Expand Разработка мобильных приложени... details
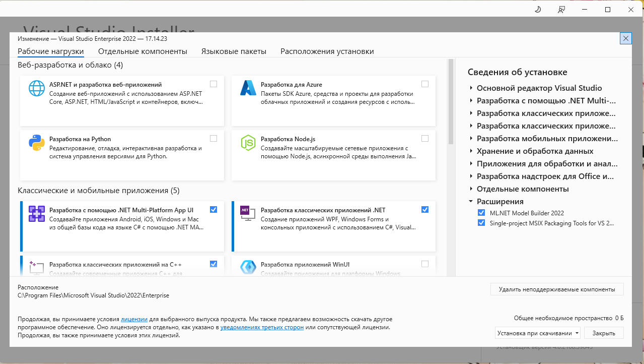This screenshot has width=644, height=364. tap(471, 138)
